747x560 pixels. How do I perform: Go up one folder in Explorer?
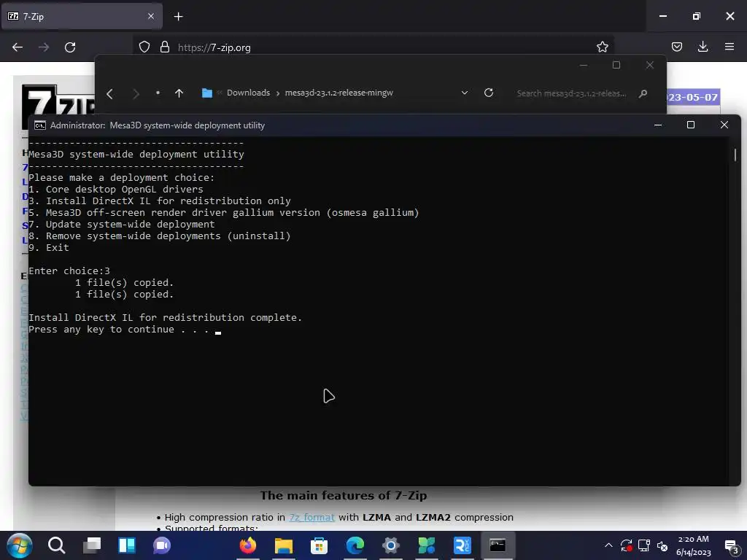point(179,93)
